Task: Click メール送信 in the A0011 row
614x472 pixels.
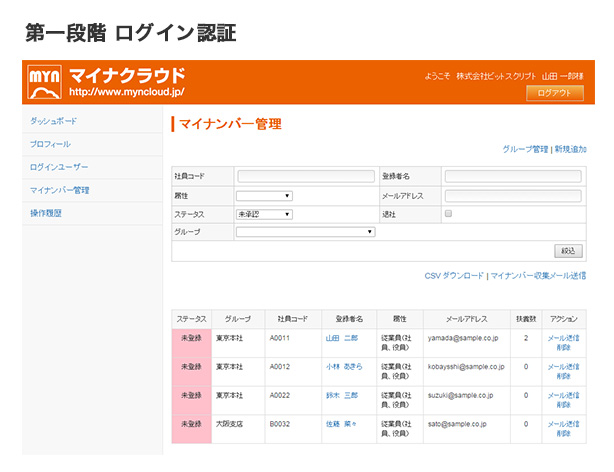Action: pyautogui.click(x=563, y=338)
